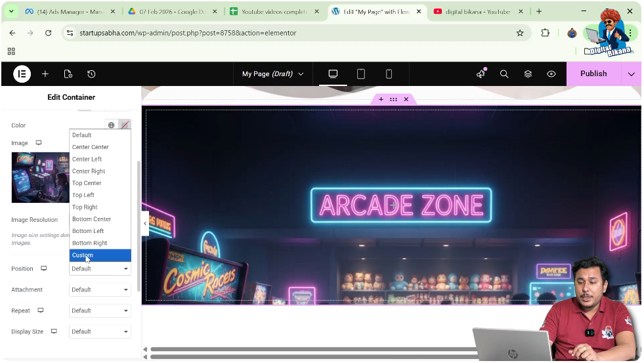Delete container using the X handle
Image resolution: width=644 pixels, height=363 pixels.
click(406, 99)
